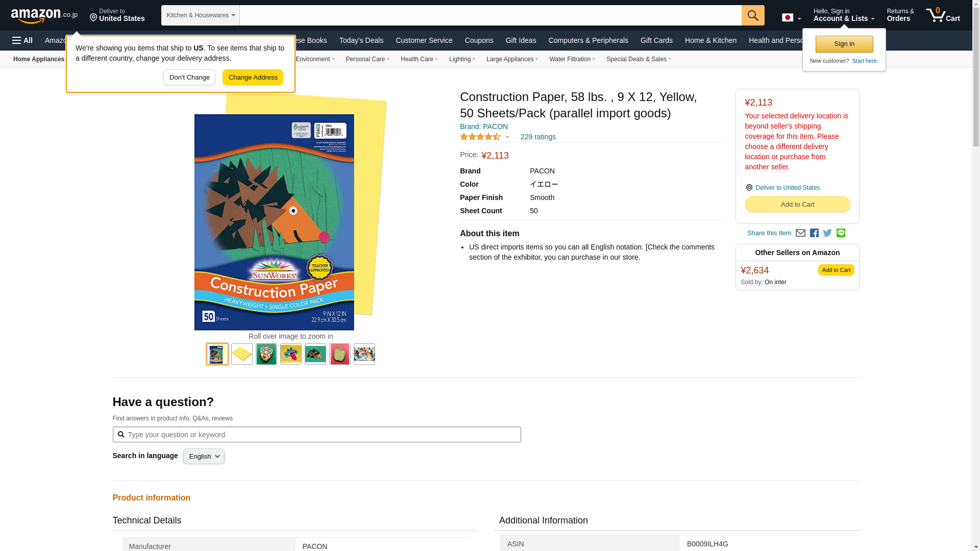Viewport: 980px width, 551px height.
Task: Open the 229 ratings link
Action: click(x=538, y=137)
